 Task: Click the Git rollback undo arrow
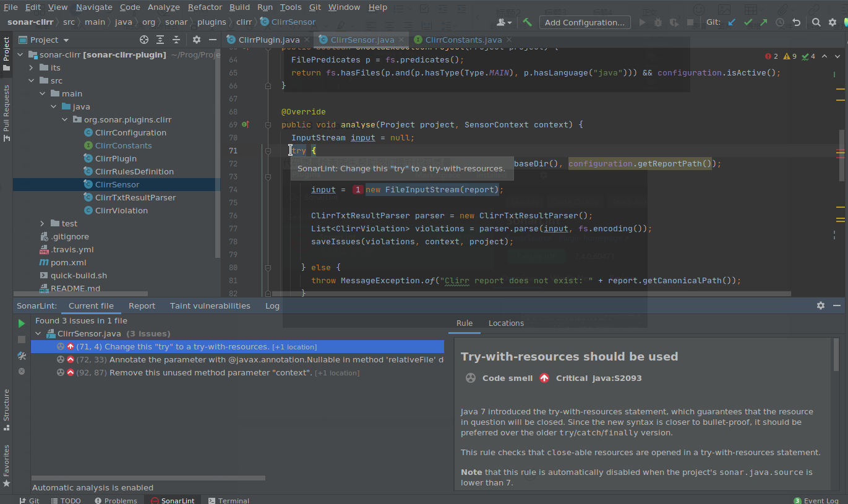pos(796,22)
